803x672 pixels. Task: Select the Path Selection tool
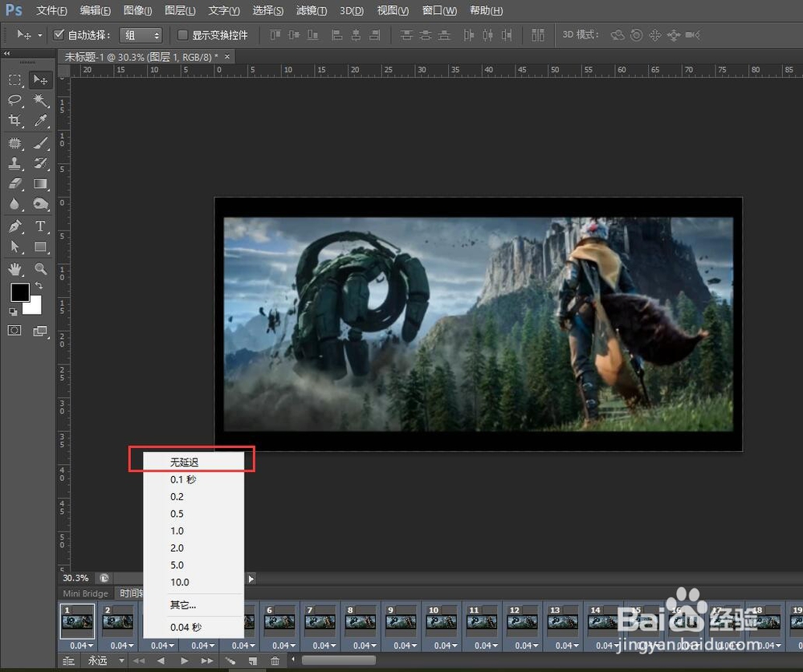pyautogui.click(x=14, y=246)
